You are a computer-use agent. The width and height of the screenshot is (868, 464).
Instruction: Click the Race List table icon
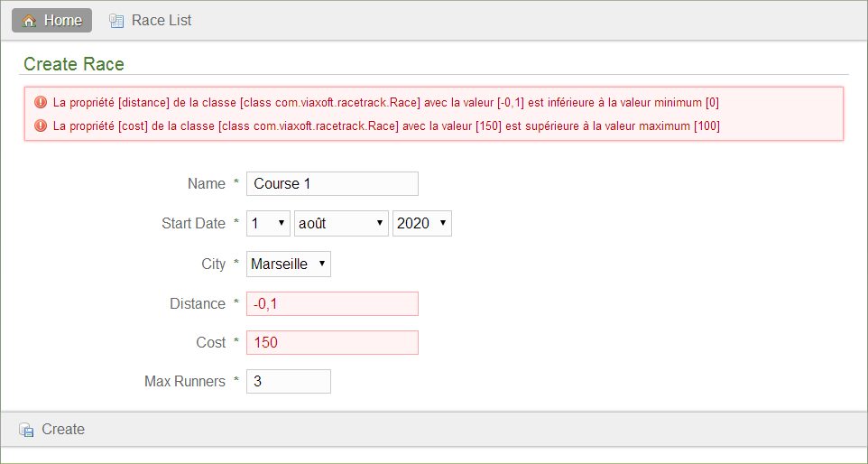(x=116, y=21)
